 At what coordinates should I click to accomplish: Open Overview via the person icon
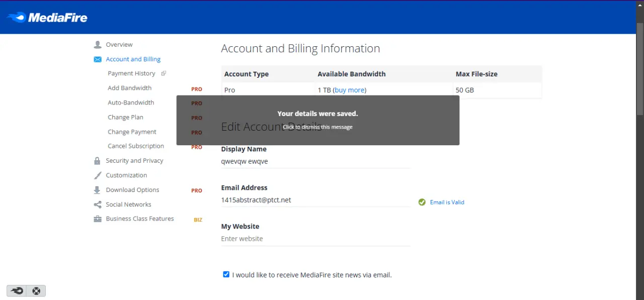tap(98, 45)
